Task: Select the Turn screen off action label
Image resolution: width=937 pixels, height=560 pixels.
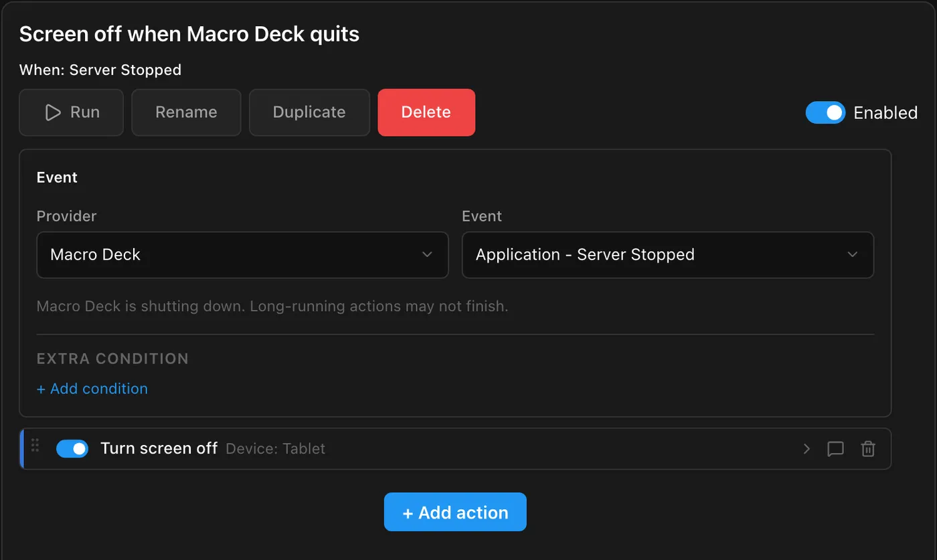Action: click(x=159, y=448)
